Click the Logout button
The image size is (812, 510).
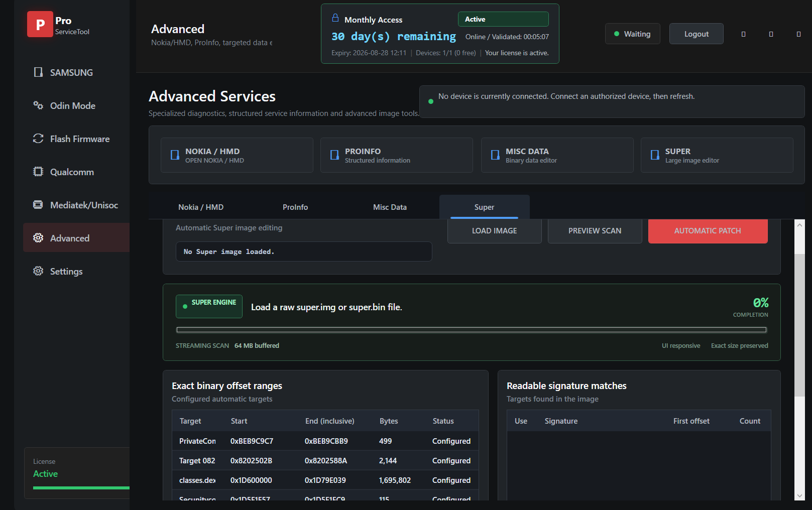[697, 34]
